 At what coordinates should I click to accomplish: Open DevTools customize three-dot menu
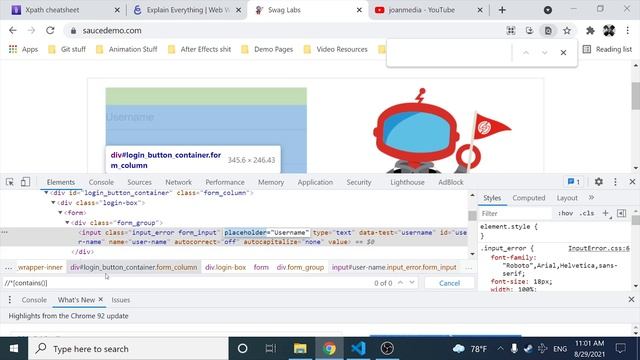click(x=615, y=182)
